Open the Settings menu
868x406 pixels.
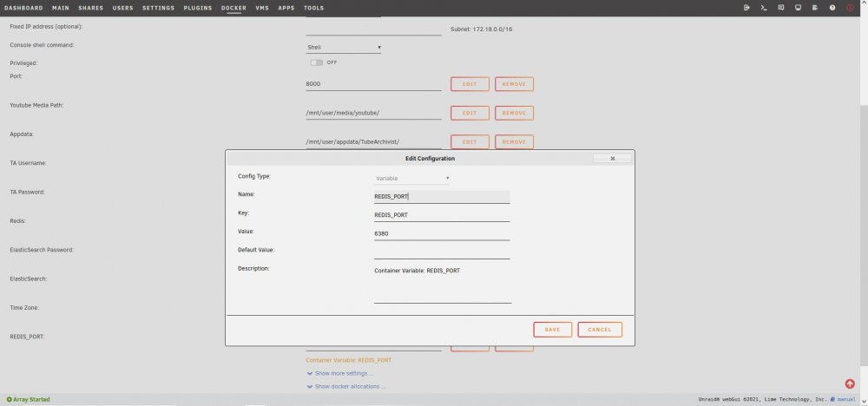(158, 9)
